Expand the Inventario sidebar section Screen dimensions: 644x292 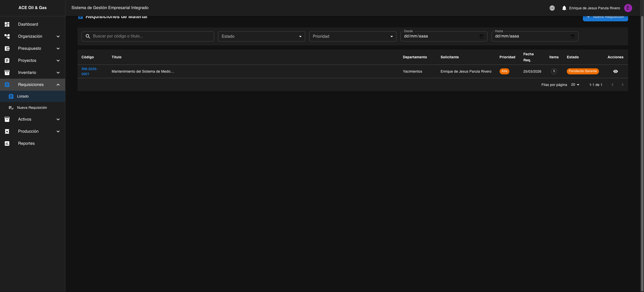pos(58,73)
